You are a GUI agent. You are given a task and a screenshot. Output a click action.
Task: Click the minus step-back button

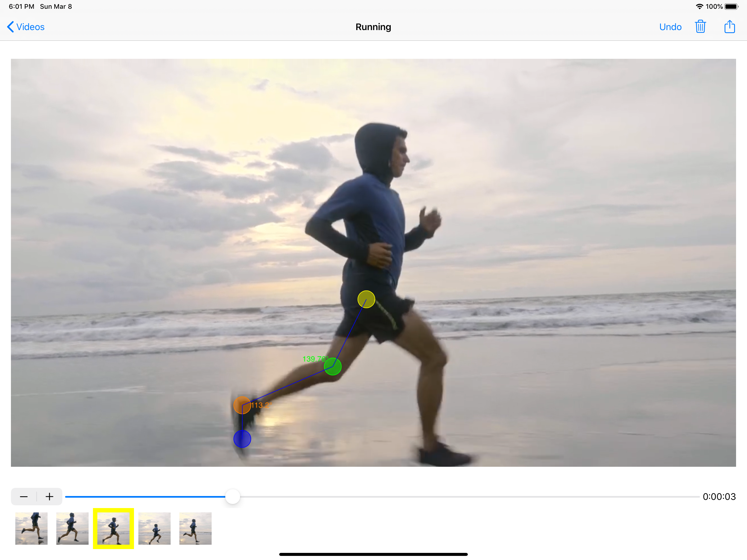click(x=24, y=497)
